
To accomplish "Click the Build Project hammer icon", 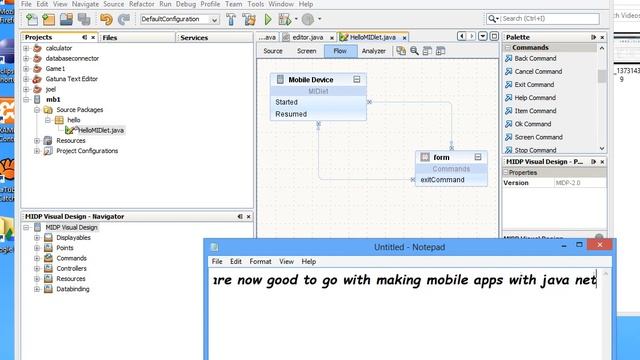I will click(x=231, y=19).
